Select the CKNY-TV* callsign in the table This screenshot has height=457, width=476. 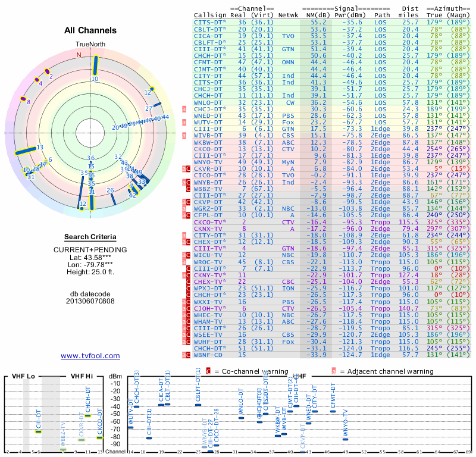(x=210, y=275)
